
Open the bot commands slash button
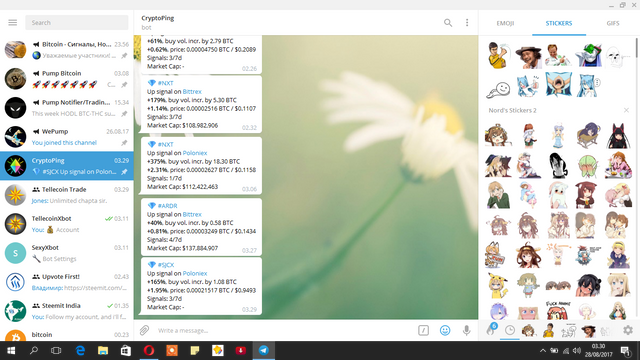[x=423, y=330]
